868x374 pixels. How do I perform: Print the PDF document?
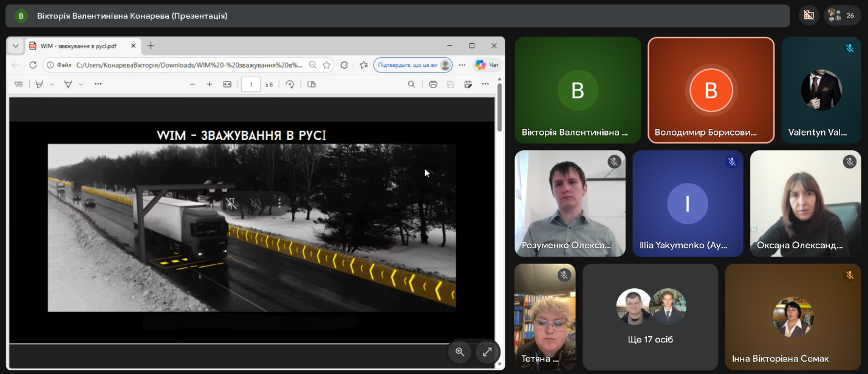tap(433, 85)
